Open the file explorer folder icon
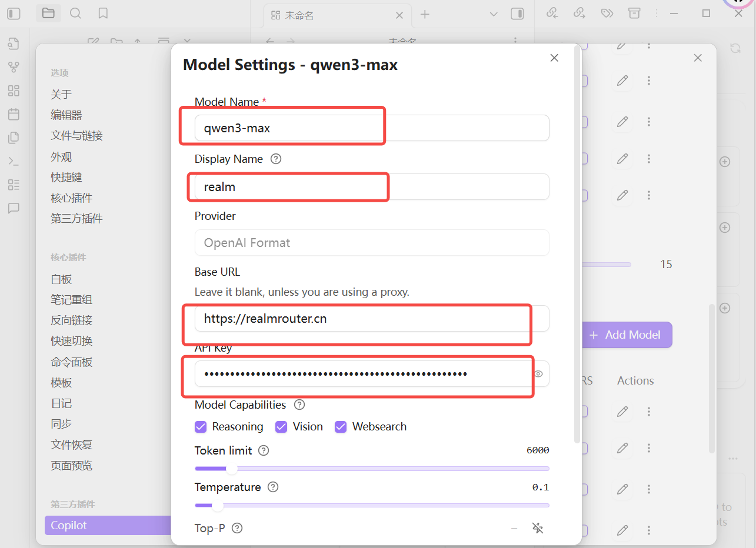The image size is (756, 548). click(x=48, y=14)
